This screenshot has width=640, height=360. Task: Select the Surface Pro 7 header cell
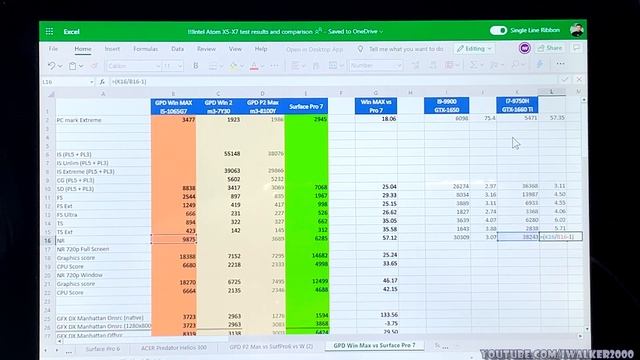(306, 107)
